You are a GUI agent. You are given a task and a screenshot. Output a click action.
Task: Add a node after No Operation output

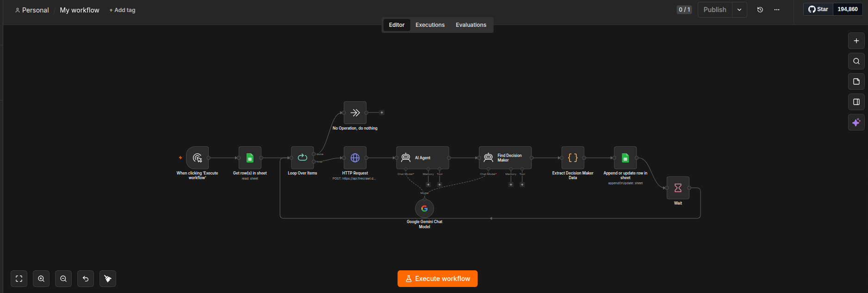pos(382,112)
